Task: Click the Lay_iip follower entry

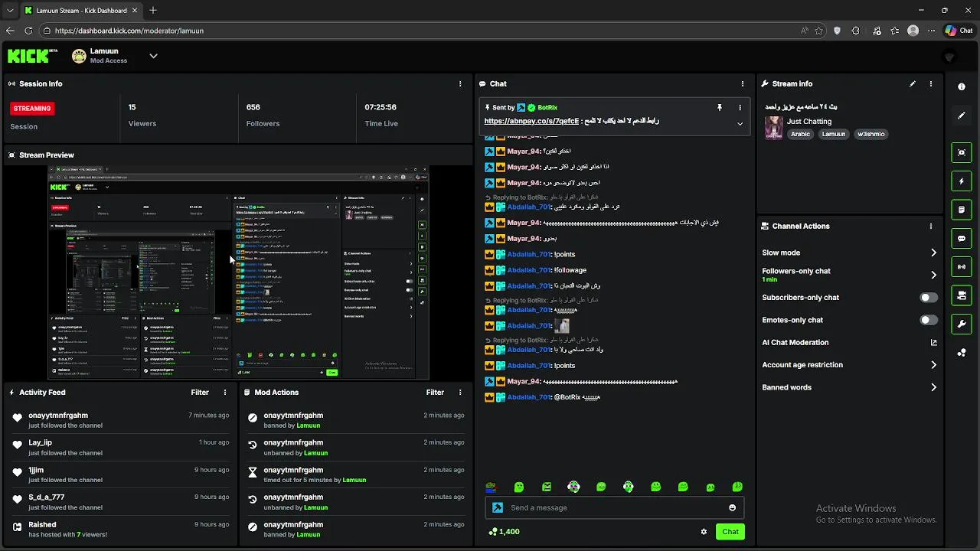Action: 121,448
